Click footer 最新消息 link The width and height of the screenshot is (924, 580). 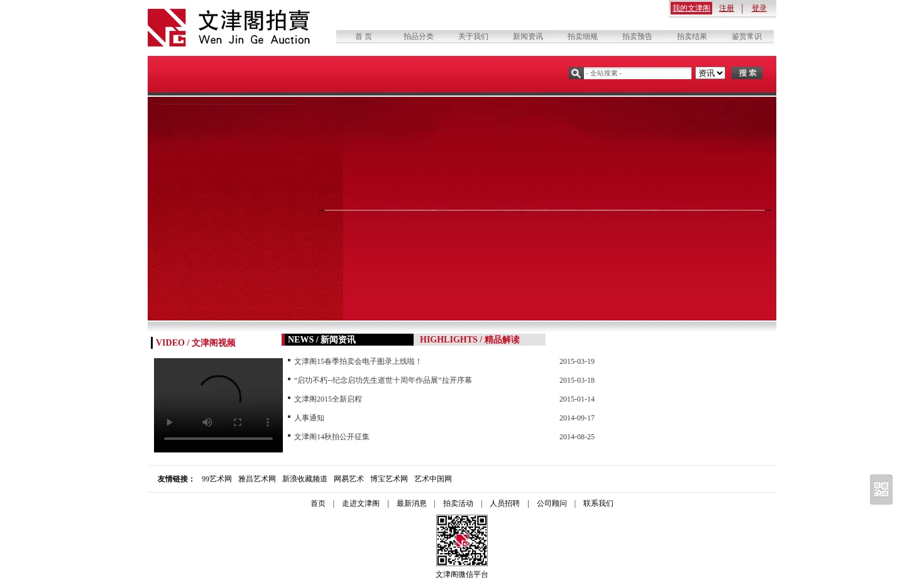coord(412,503)
